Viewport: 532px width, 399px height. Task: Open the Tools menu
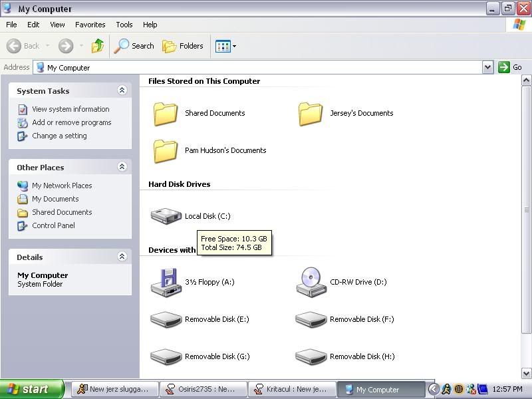coord(124,25)
